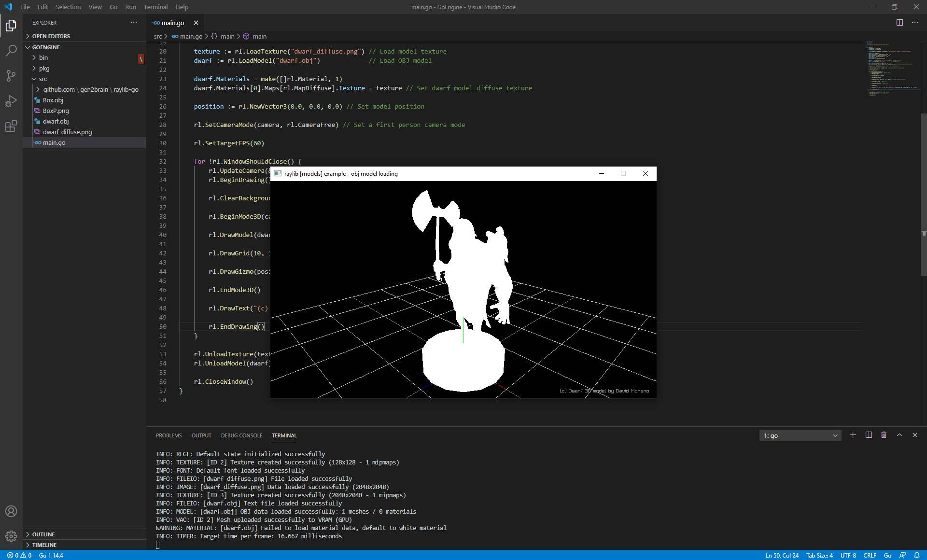This screenshot has width=927, height=560.
Task: Switch to DEBUG CONSOLE tab
Action: pyautogui.click(x=241, y=435)
